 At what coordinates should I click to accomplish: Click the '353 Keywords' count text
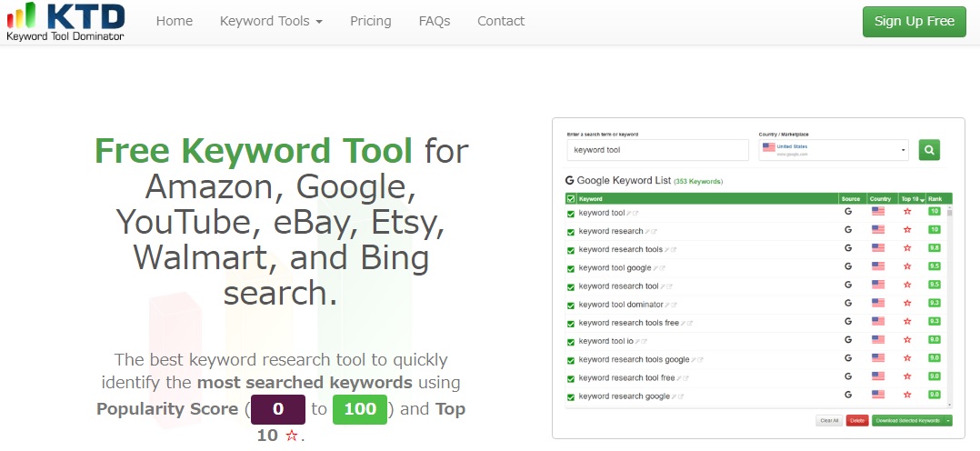point(698,182)
